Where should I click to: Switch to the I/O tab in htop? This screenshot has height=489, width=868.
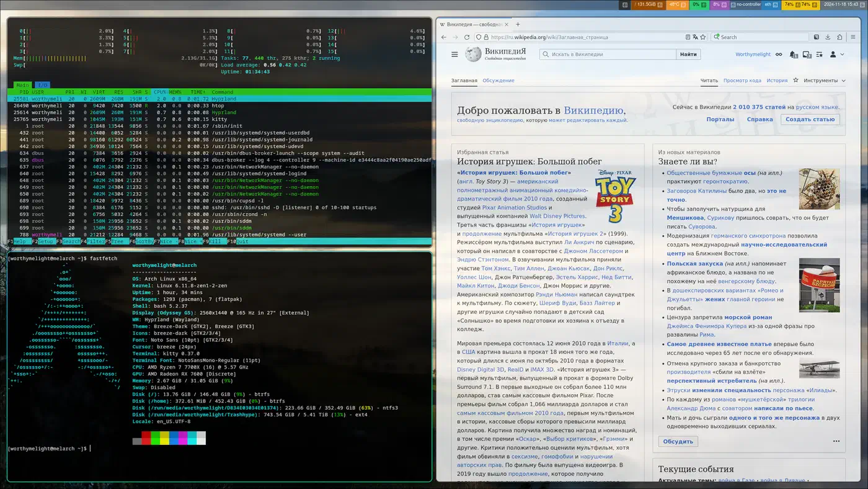pyautogui.click(x=42, y=85)
